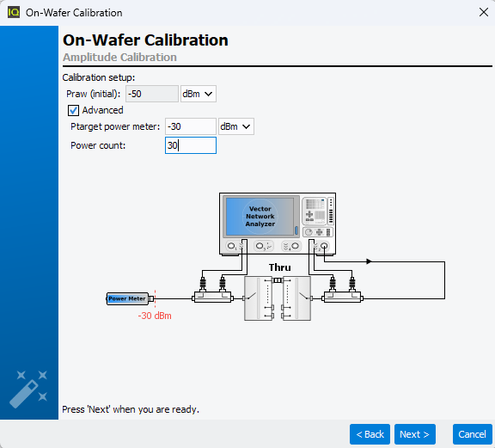Click the left wafer probe block
The width and height of the screenshot is (495, 448).
[x=259, y=298]
